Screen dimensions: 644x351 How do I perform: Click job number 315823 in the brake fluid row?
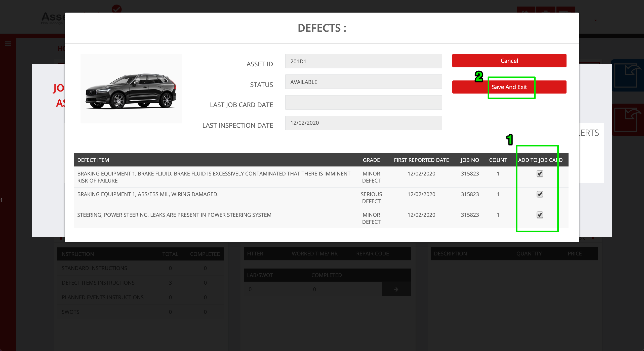tap(470, 173)
